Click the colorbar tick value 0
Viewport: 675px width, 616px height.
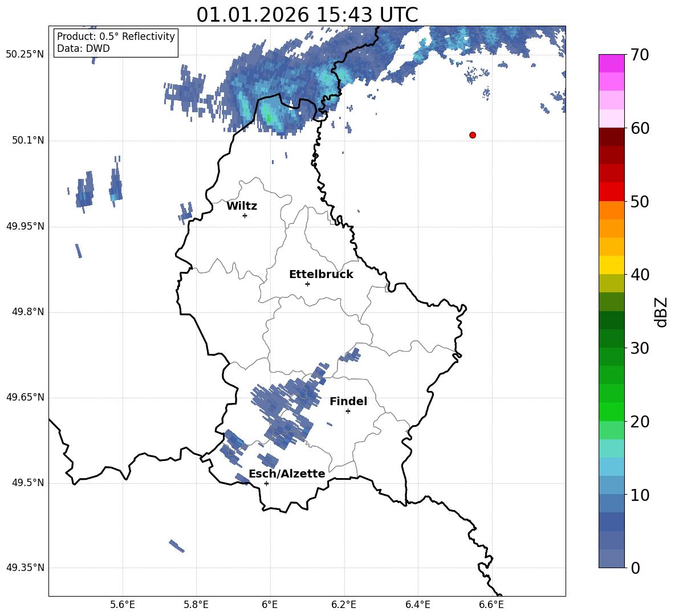(636, 568)
